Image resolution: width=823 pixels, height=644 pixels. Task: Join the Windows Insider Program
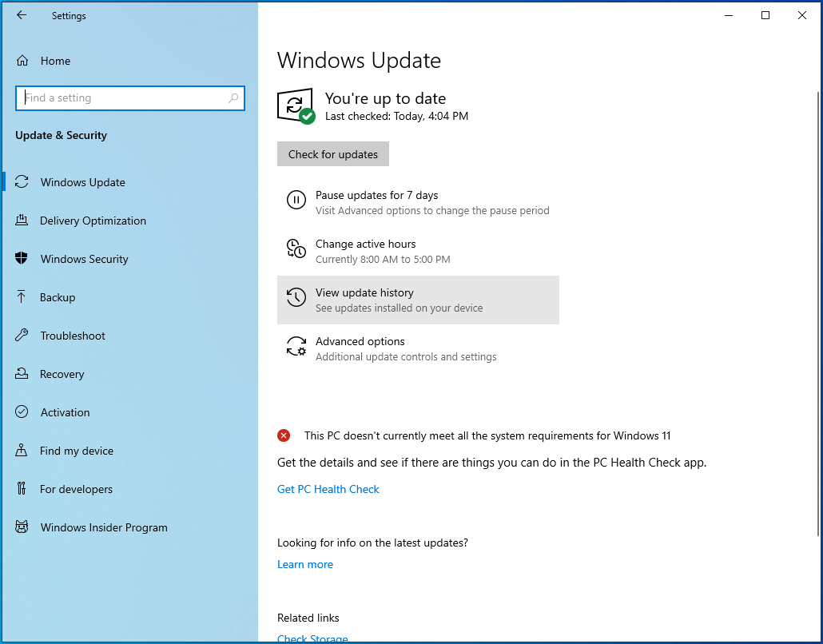pos(103,527)
